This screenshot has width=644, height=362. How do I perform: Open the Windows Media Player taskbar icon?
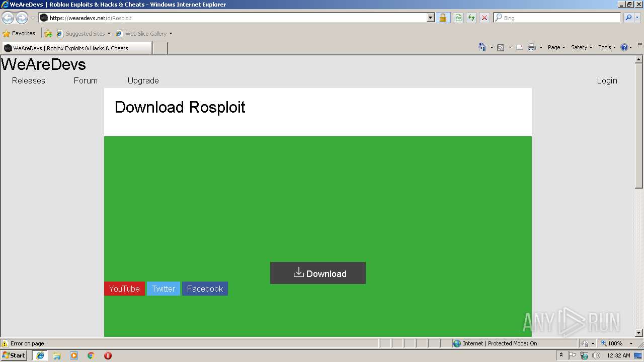coord(74,355)
